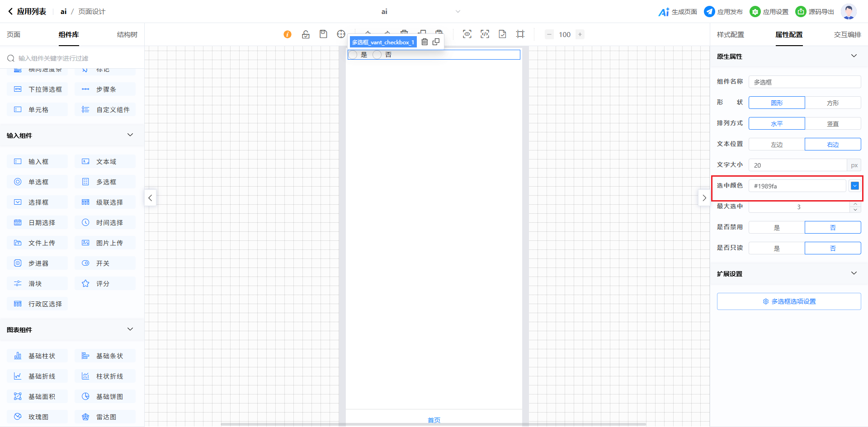Collapse the 原生属性 section
This screenshot has height=427, width=868.
tap(854, 56)
